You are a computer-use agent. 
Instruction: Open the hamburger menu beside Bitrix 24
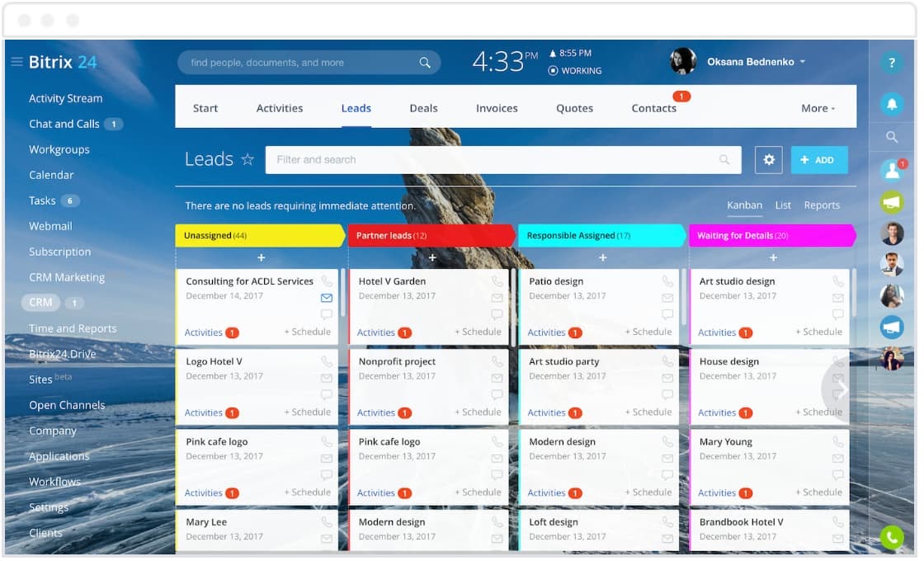coord(16,62)
